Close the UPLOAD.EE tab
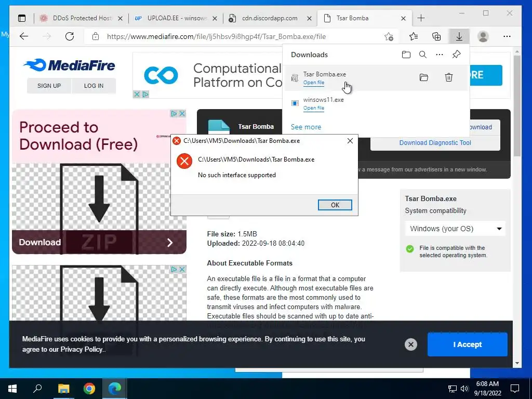This screenshot has height=399, width=532. click(215, 18)
